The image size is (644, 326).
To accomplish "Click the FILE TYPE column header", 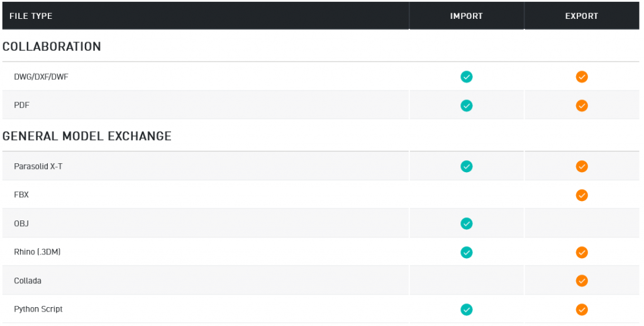I will (31, 16).
